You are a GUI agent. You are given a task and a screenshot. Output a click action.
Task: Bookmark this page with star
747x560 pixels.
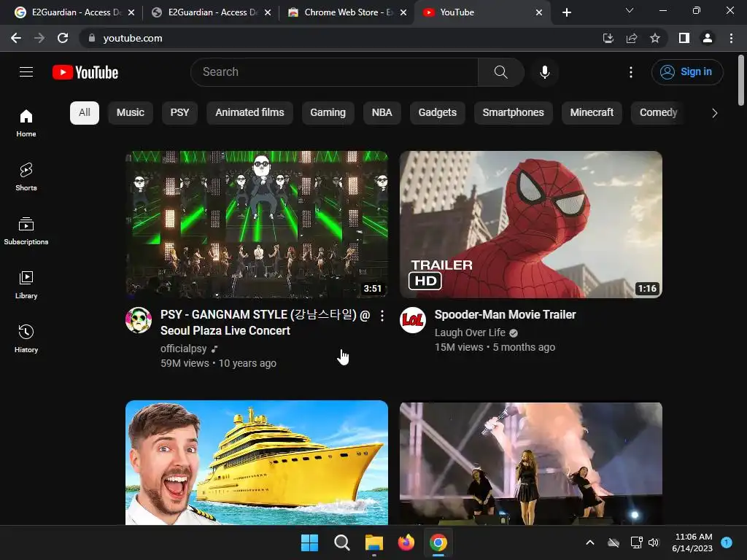[655, 38]
